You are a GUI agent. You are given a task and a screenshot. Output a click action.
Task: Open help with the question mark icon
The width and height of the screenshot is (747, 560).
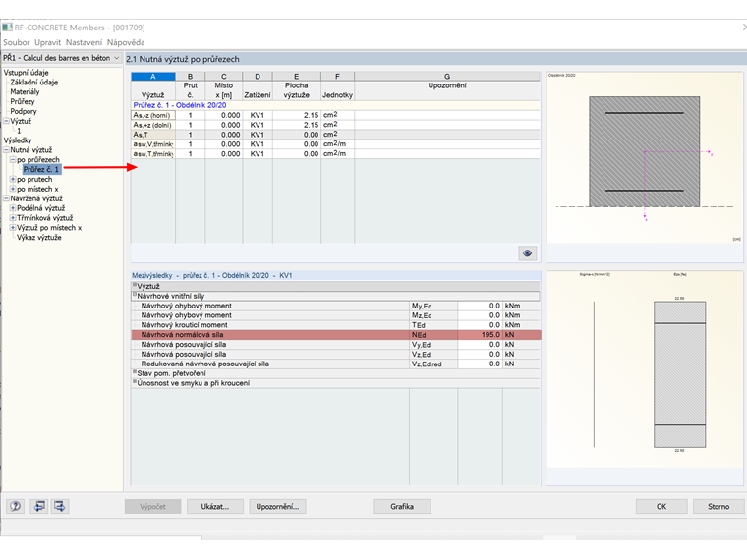click(x=16, y=506)
